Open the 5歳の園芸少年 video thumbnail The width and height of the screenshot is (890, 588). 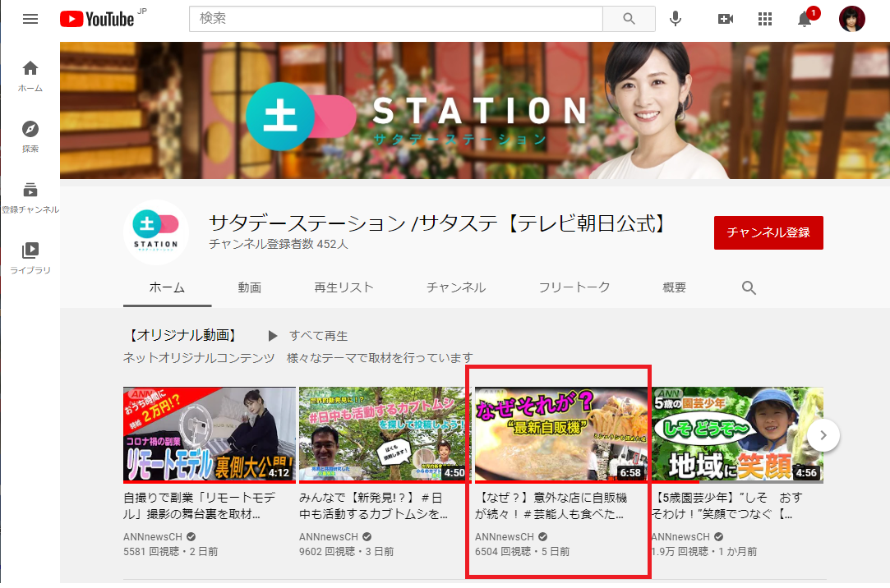click(737, 435)
